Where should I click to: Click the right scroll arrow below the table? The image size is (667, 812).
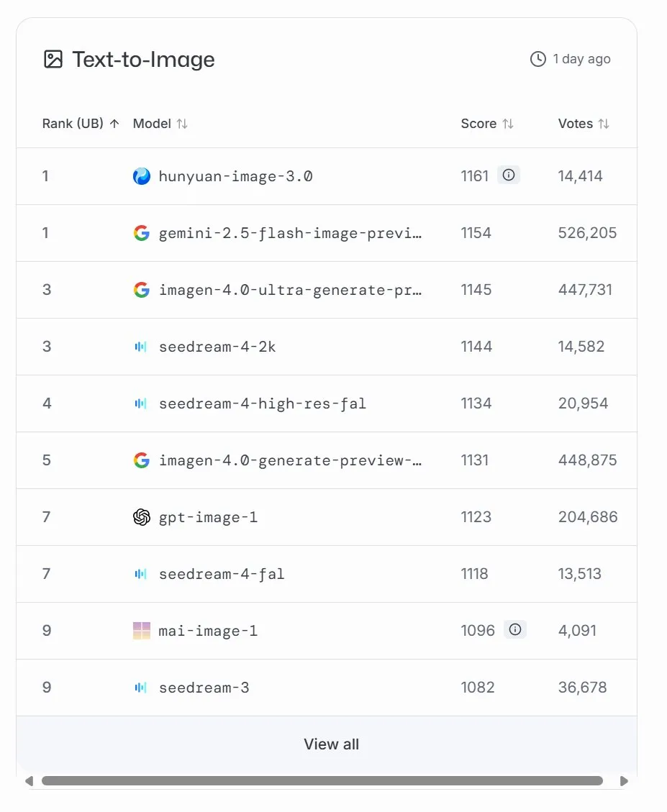click(x=625, y=780)
